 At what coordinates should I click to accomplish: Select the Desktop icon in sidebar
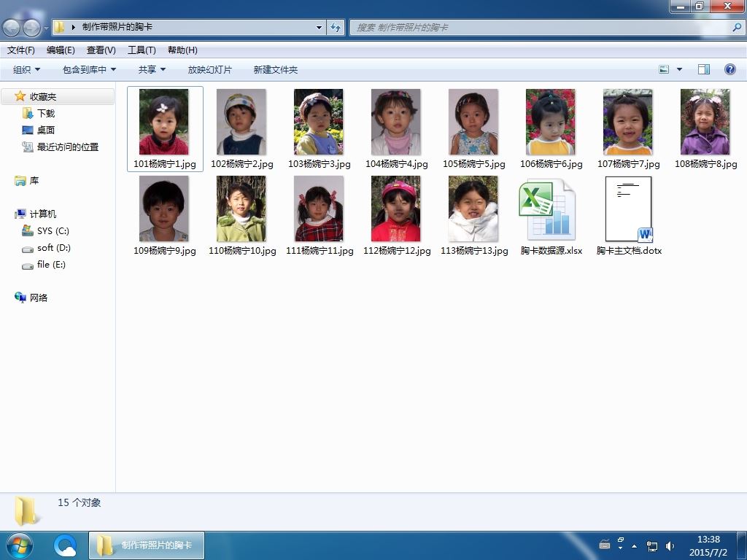point(28,130)
